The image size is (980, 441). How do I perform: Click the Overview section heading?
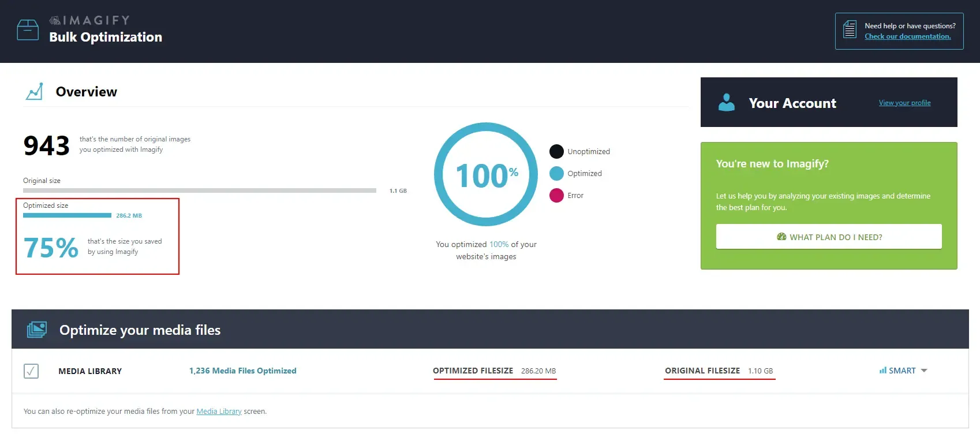86,92
